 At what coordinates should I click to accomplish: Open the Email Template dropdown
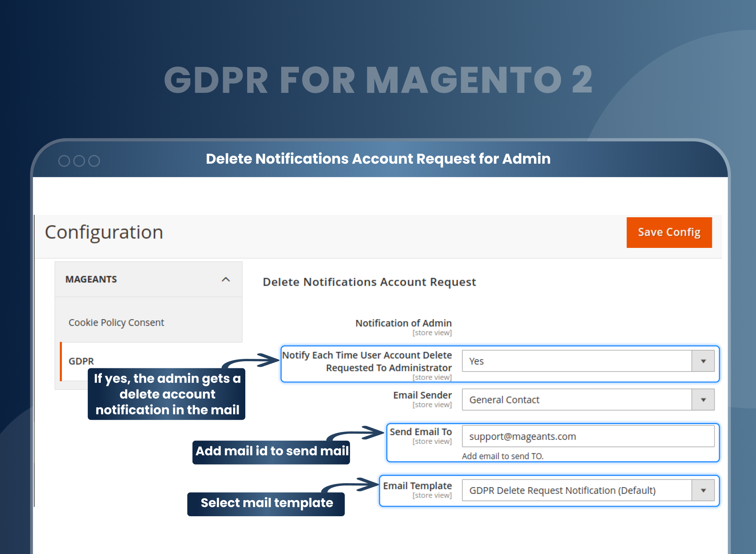pos(588,490)
